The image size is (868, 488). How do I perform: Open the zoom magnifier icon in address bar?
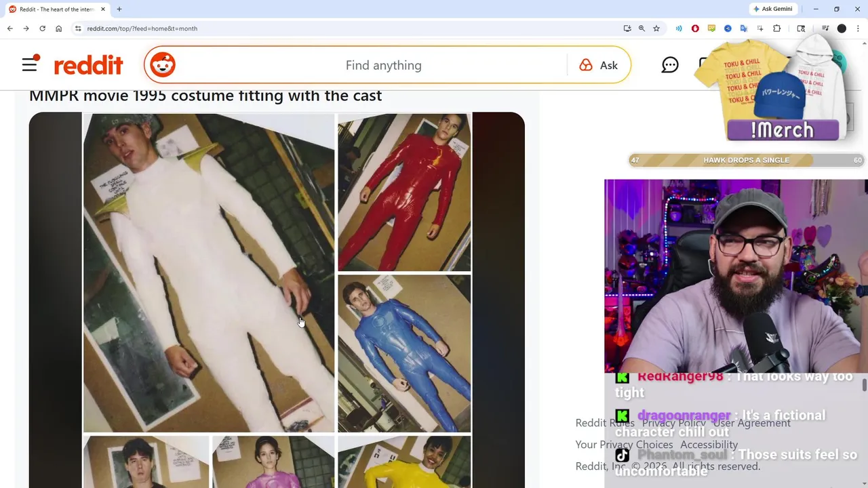click(x=642, y=28)
